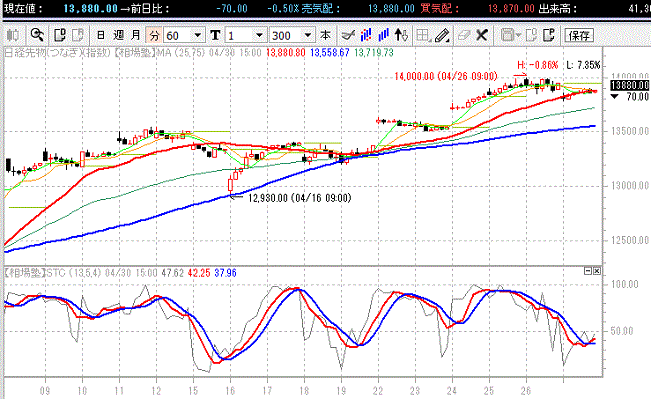Click the L: 7.35% label
651x399 pixels.
pyautogui.click(x=583, y=65)
